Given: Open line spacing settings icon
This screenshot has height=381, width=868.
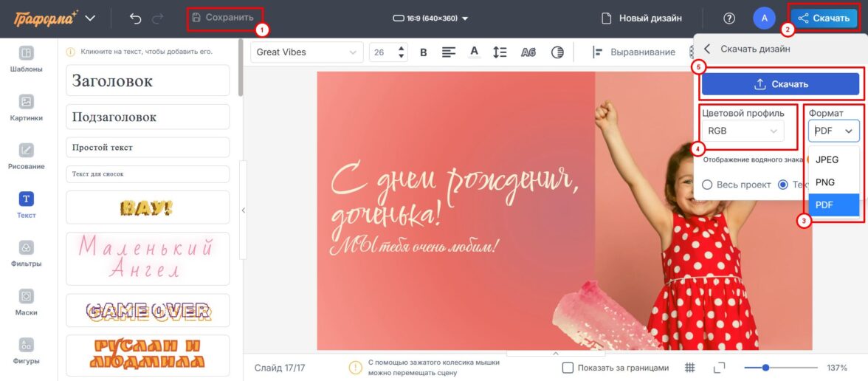Looking at the screenshot, I should [500, 52].
